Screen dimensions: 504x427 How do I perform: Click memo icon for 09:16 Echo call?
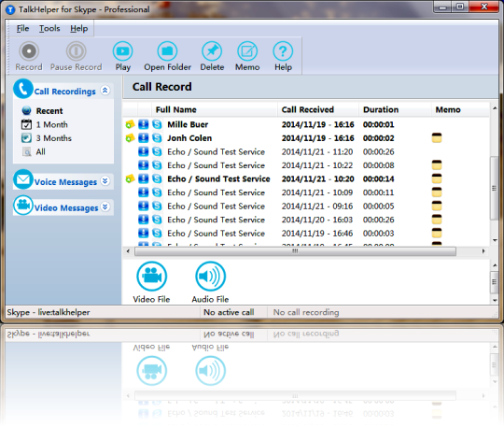pos(437,206)
